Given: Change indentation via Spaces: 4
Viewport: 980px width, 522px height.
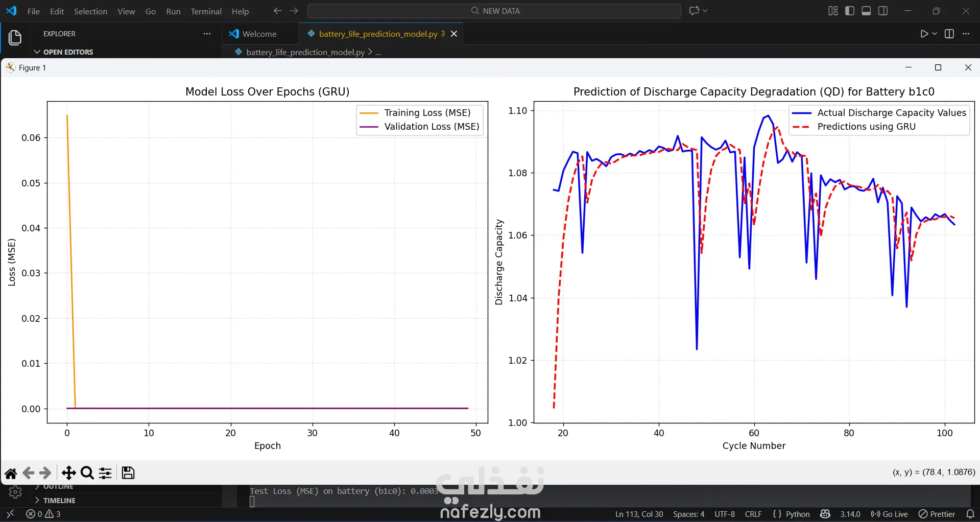Looking at the screenshot, I should tap(688, 514).
